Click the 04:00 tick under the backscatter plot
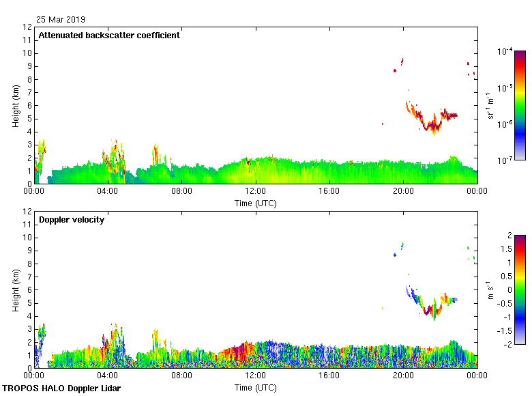This screenshot has height=396, width=532. tap(108, 192)
